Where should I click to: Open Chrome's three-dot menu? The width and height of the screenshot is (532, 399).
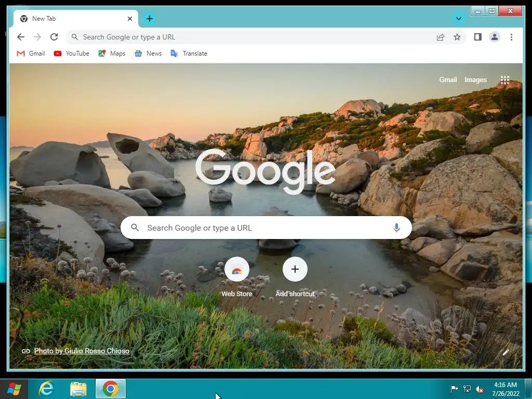(511, 37)
